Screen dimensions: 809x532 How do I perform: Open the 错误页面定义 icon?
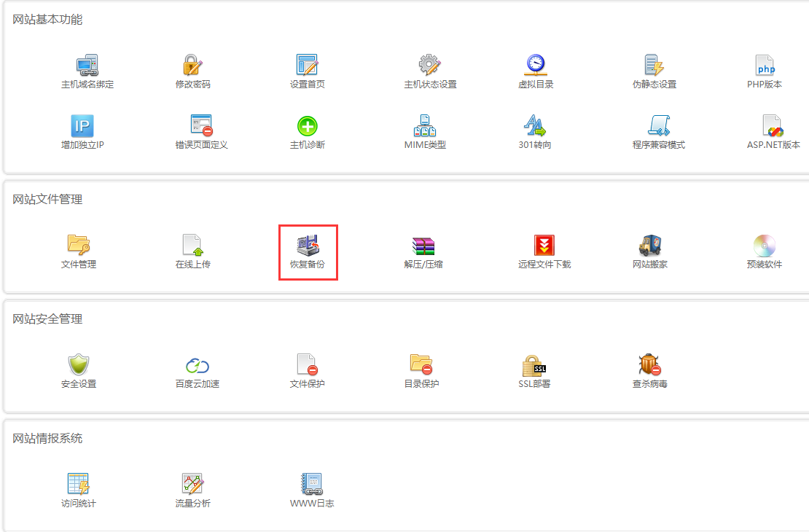click(201, 126)
